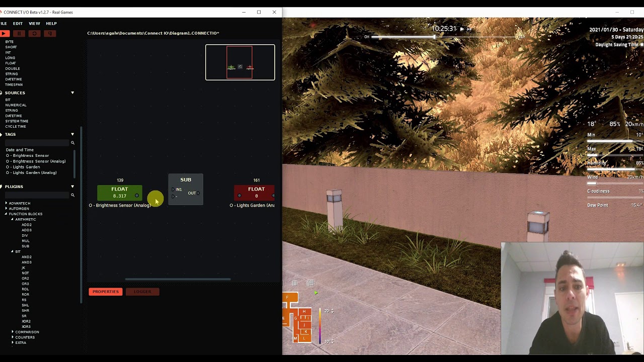Viewport: 644px width, 362px height.
Task: Click the grid icon above floor plan
Action: pos(294,284)
